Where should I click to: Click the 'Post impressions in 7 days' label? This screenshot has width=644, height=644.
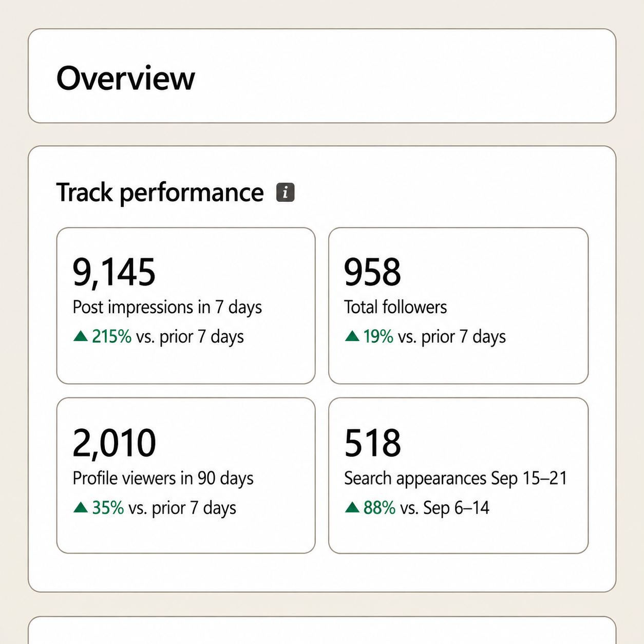click(x=167, y=307)
